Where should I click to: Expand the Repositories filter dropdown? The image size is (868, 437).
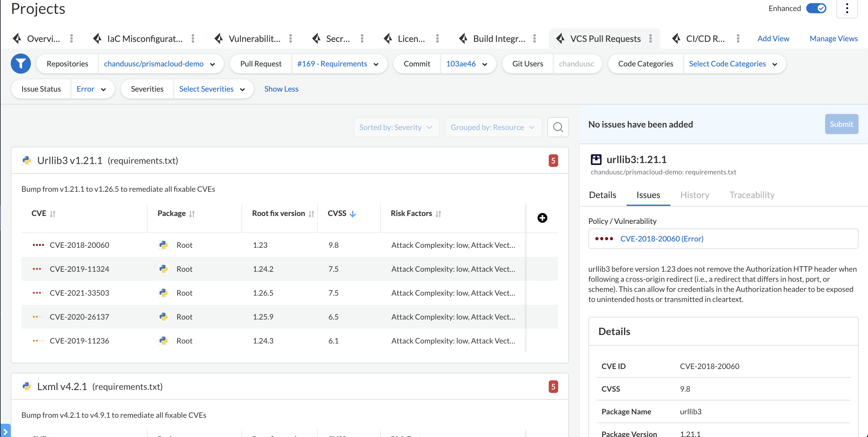pos(213,63)
